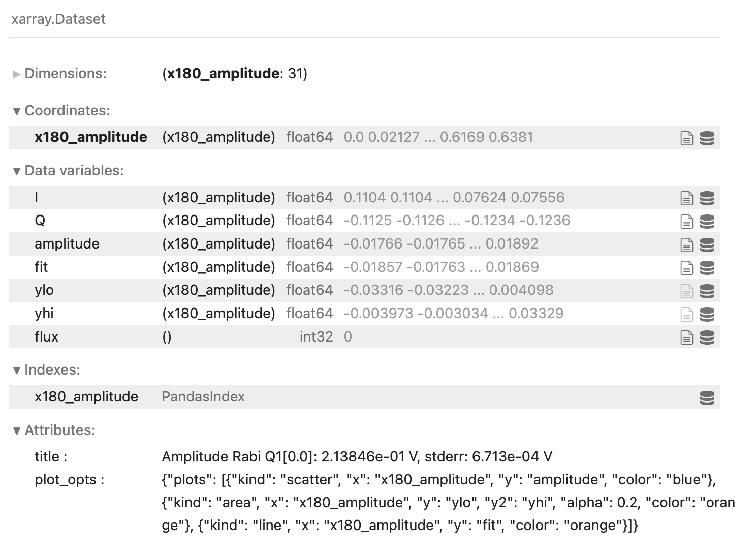Image resolution: width=756 pixels, height=556 pixels.
Task: Show attributes icon for flux variable
Action: pyautogui.click(x=686, y=337)
